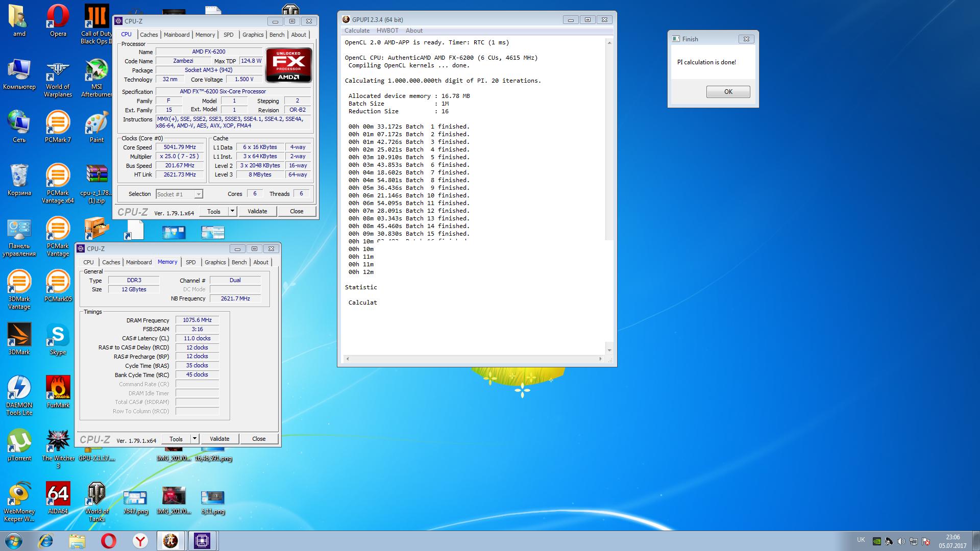The height and width of the screenshot is (551, 980).
Task: Open the DAEMON Tools Lite shortcut
Action: coord(19,396)
